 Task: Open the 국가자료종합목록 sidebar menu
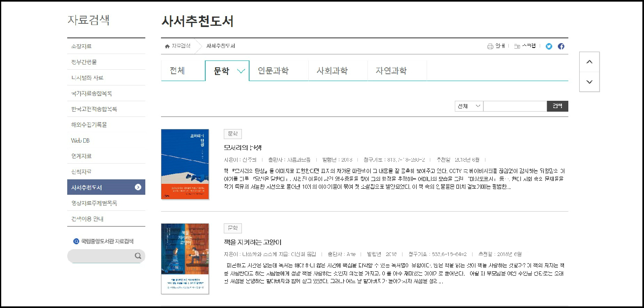tap(106, 94)
